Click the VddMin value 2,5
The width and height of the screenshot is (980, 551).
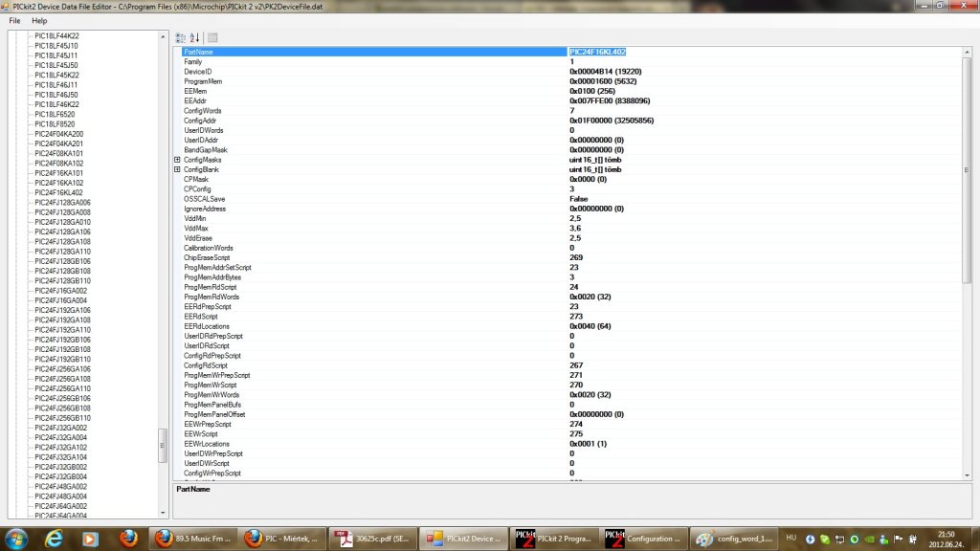575,219
